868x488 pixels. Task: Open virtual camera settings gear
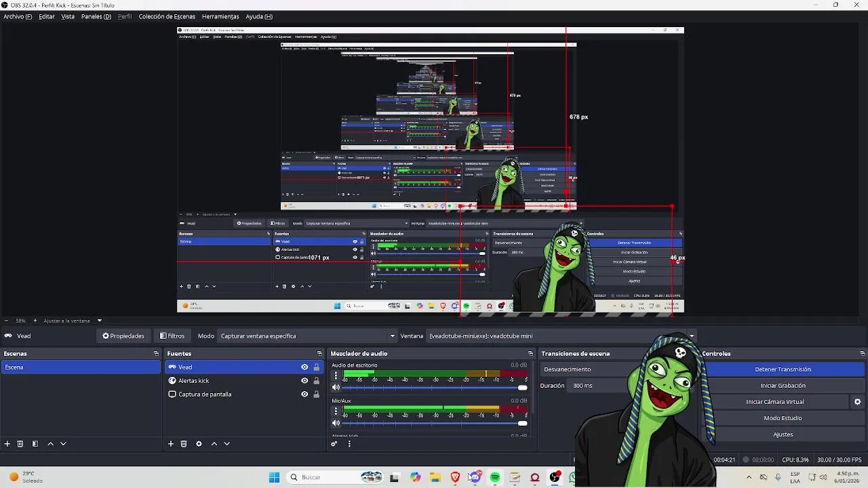pyautogui.click(x=857, y=402)
